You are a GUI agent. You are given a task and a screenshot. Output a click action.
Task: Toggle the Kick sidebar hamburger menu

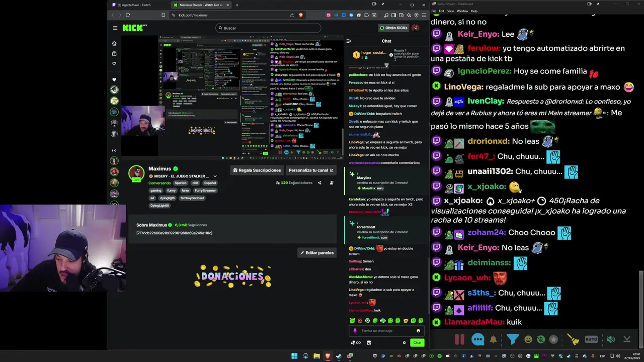click(115, 28)
